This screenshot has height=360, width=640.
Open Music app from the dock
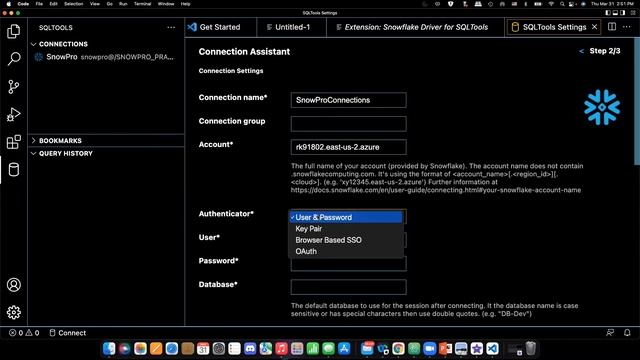pos(281,349)
